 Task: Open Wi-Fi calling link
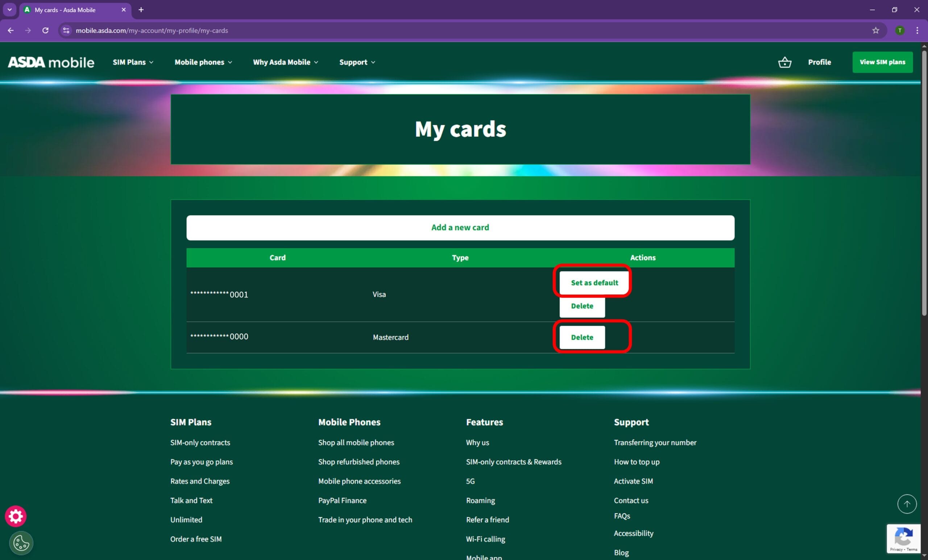(x=485, y=539)
